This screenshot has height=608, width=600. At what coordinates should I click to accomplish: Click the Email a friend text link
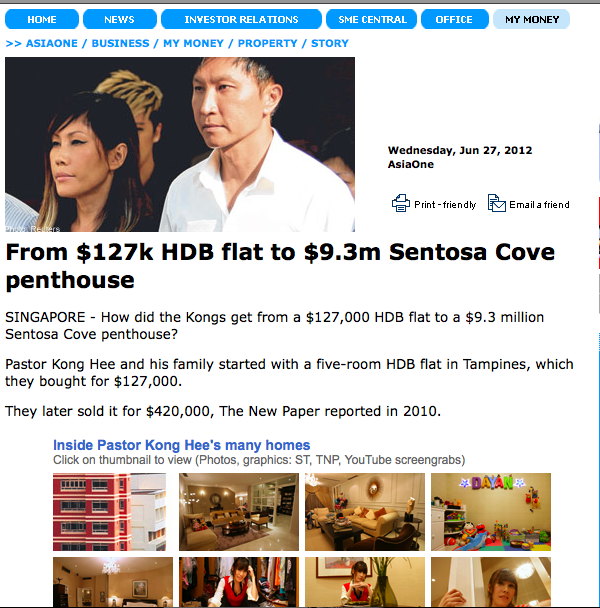pyautogui.click(x=539, y=205)
